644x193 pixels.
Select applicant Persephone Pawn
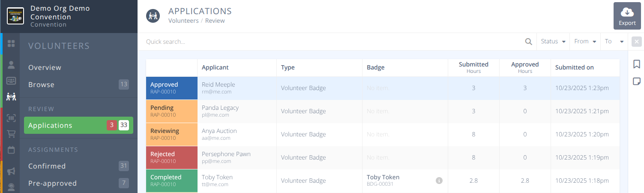(226, 154)
